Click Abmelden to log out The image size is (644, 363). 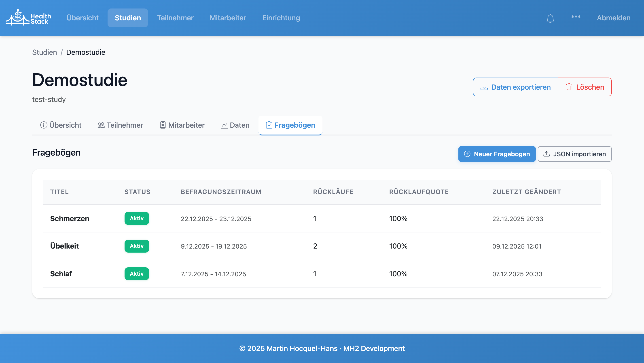[614, 18]
